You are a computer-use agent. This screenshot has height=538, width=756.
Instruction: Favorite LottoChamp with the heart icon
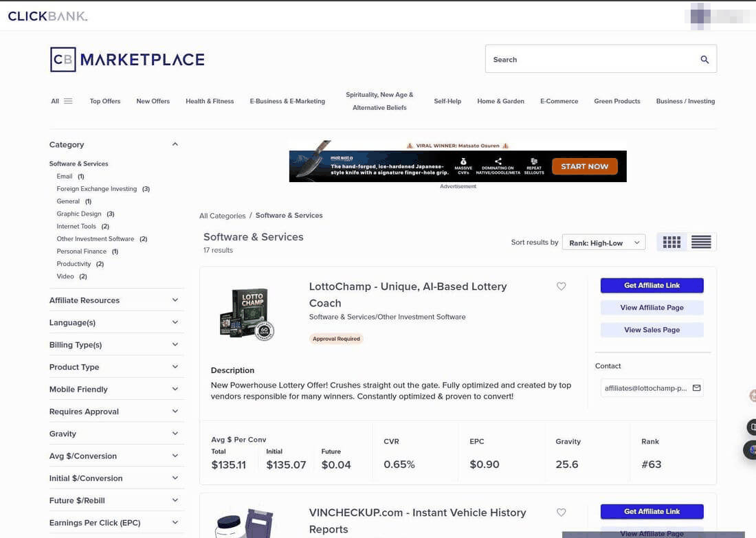point(562,287)
